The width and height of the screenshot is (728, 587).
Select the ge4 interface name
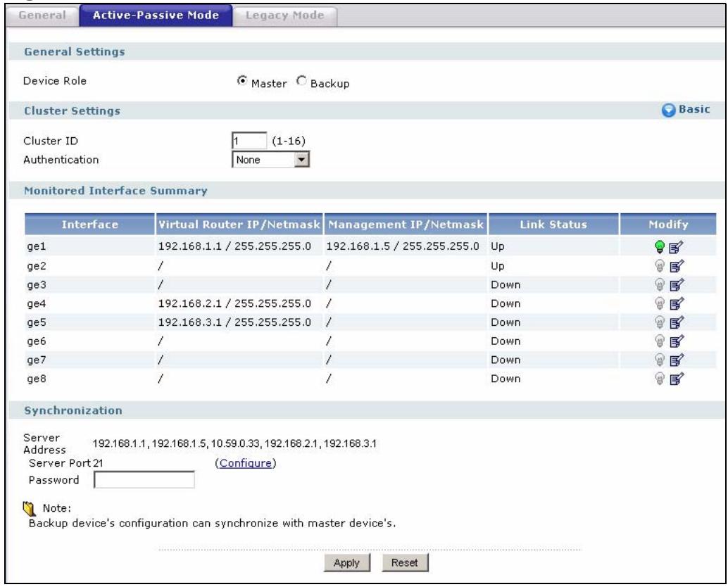[36, 304]
